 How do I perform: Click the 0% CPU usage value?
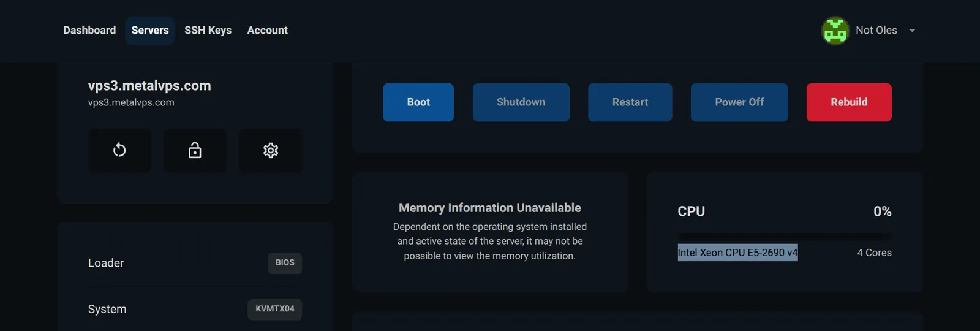tap(882, 211)
